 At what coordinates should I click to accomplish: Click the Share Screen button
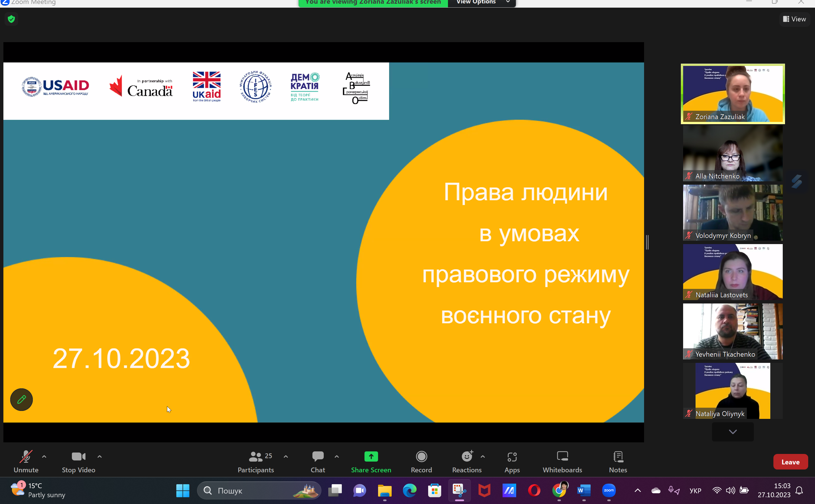pyautogui.click(x=371, y=461)
